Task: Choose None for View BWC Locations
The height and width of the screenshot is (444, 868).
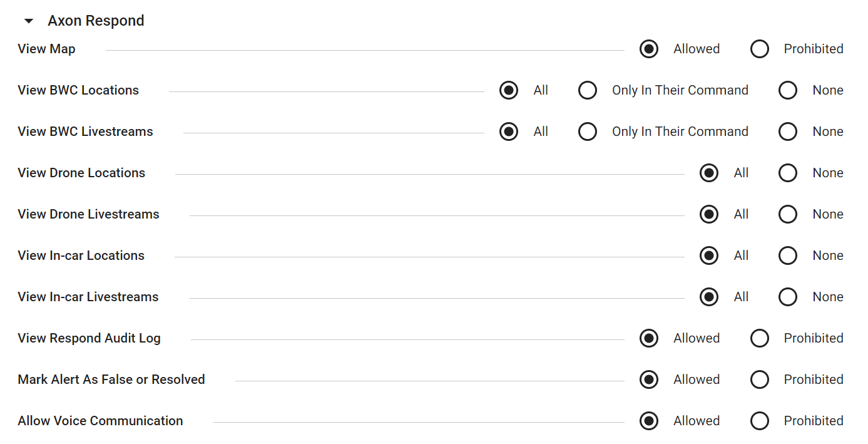Action: [788, 90]
